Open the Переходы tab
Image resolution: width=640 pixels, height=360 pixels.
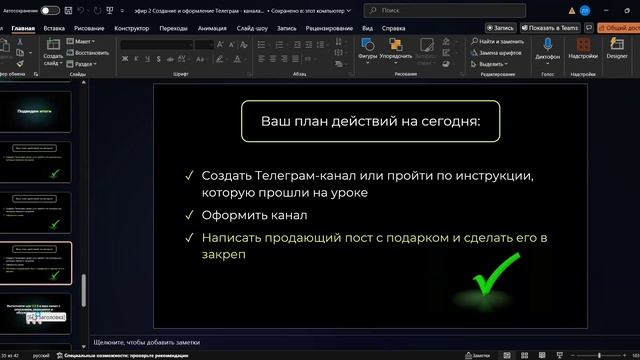pos(173,28)
